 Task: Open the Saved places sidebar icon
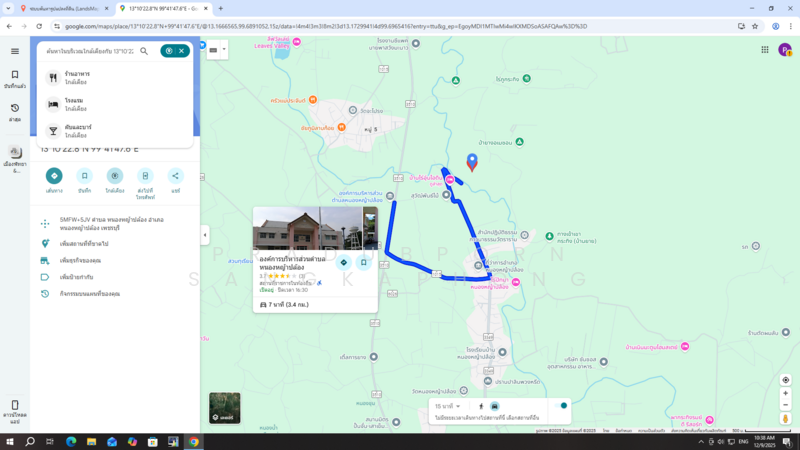click(15, 78)
